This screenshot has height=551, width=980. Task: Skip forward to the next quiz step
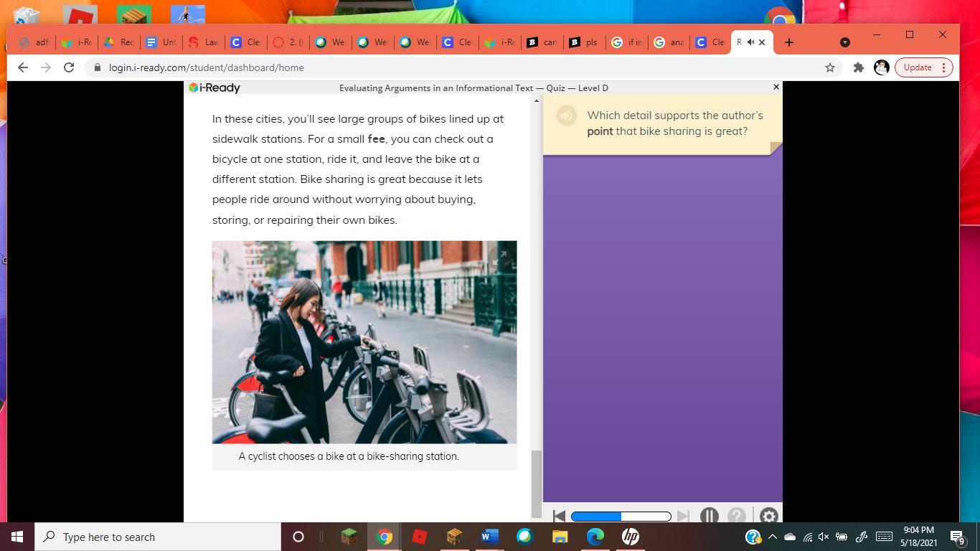click(x=684, y=516)
